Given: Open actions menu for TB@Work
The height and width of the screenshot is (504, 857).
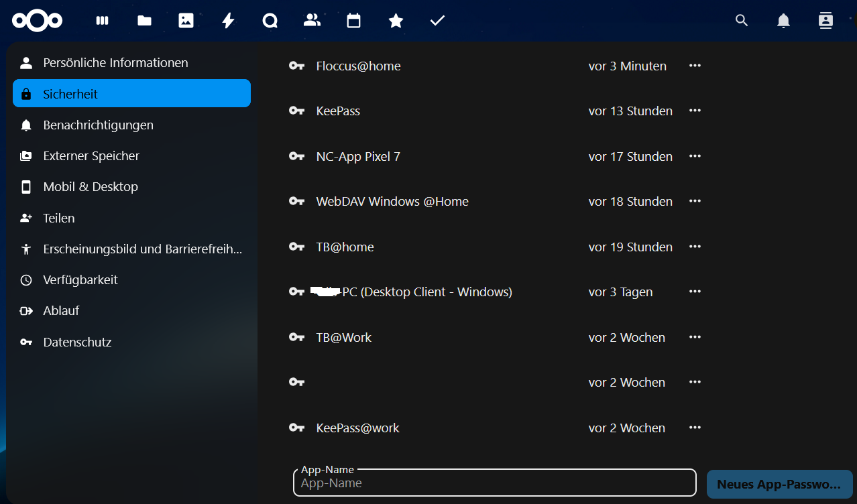Looking at the screenshot, I should pyautogui.click(x=695, y=337).
